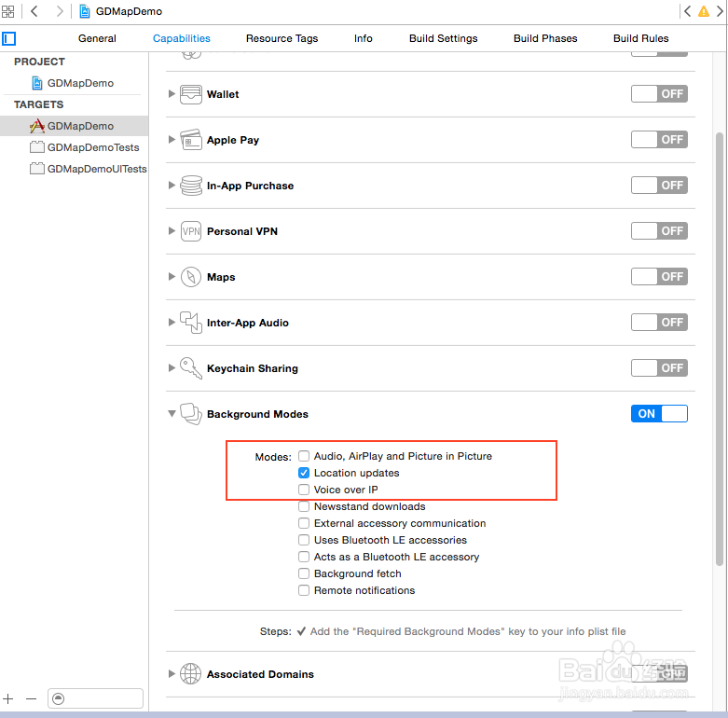The image size is (728, 718).
Task: Open the Build Rules tab
Action: 640,38
